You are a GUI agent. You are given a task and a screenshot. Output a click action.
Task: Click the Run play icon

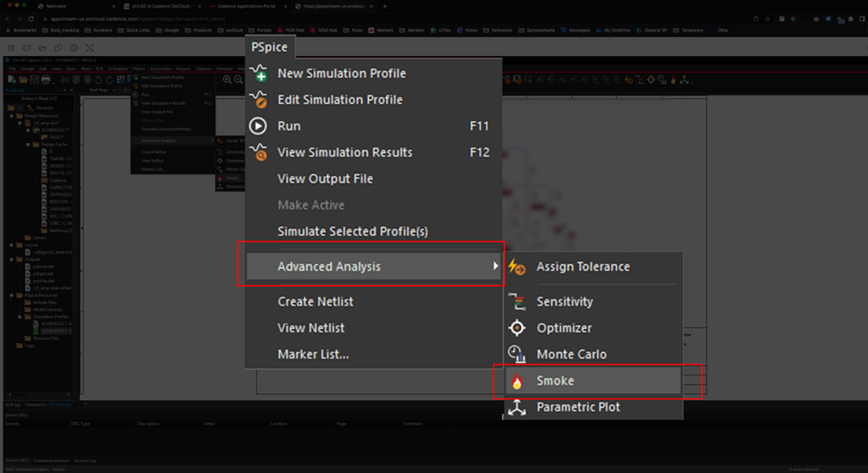[x=258, y=126]
